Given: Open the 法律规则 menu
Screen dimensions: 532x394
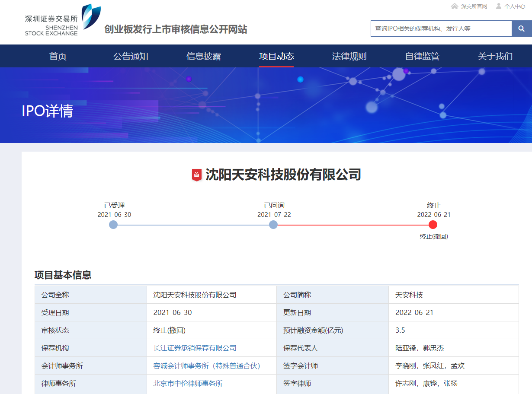Looking at the screenshot, I should [349, 56].
